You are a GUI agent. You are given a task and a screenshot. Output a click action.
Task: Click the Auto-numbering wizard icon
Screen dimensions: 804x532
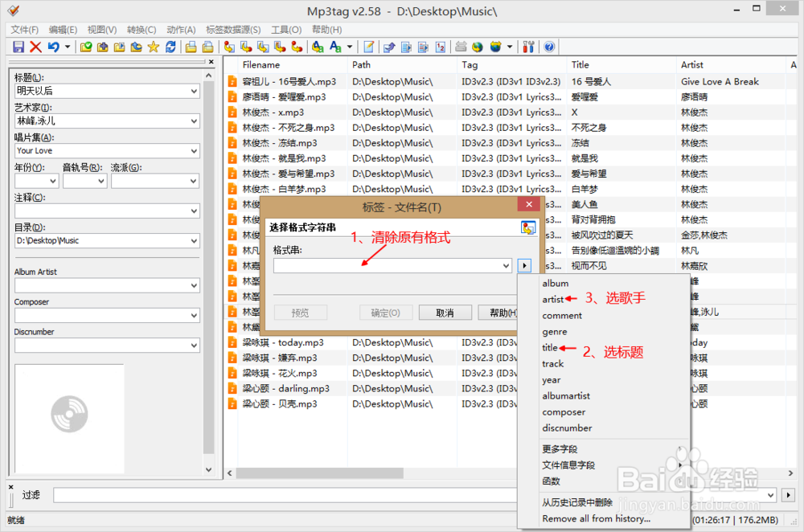pos(441,47)
